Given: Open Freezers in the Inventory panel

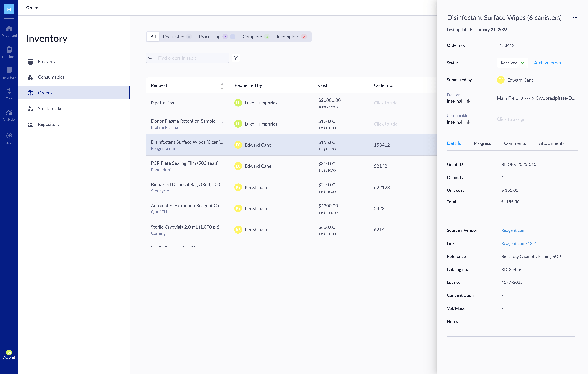Looking at the screenshot, I should click(x=46, y=62).
